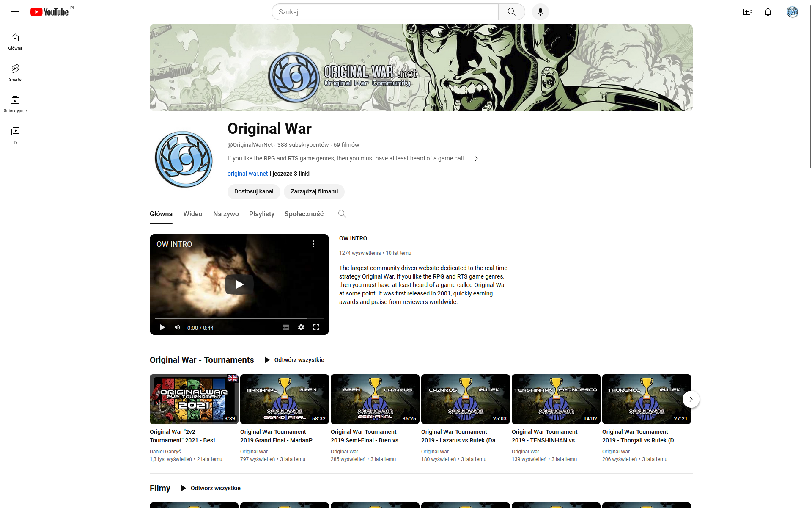The height and width of the screenshot is (508, 812).
Task: Open original-war.net link
Action: point(247,174)
